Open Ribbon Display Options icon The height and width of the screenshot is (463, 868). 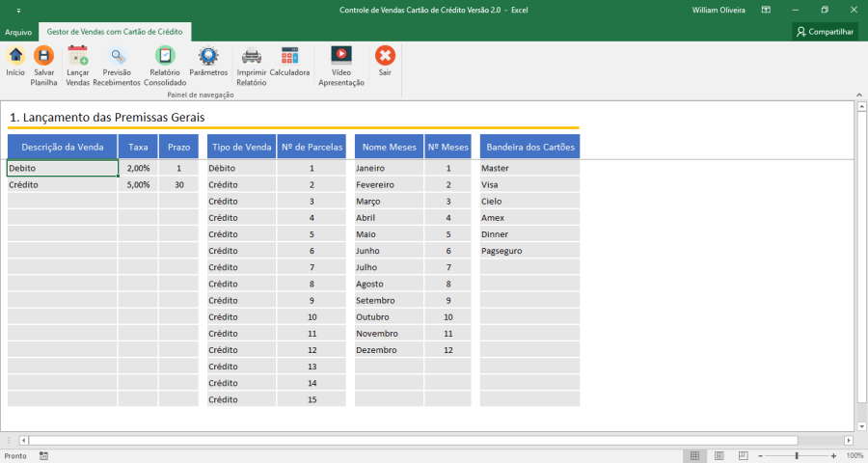766,10
